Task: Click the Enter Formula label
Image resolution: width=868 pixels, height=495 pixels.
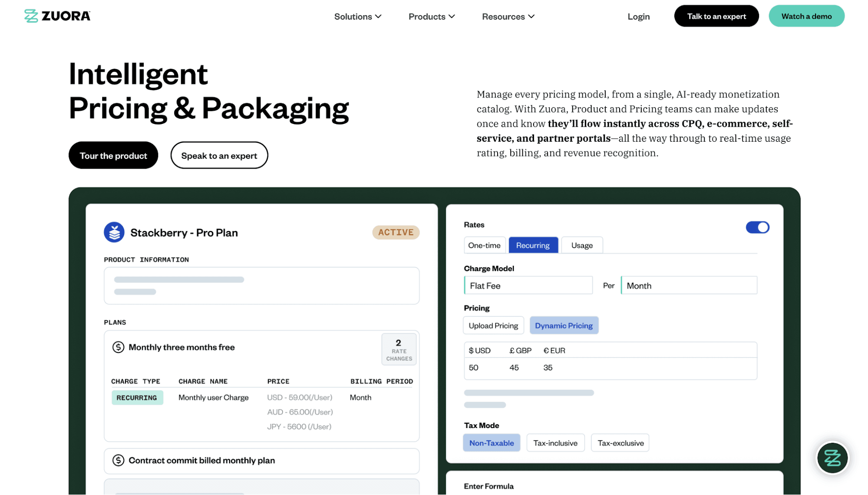Action: [488, 486]
